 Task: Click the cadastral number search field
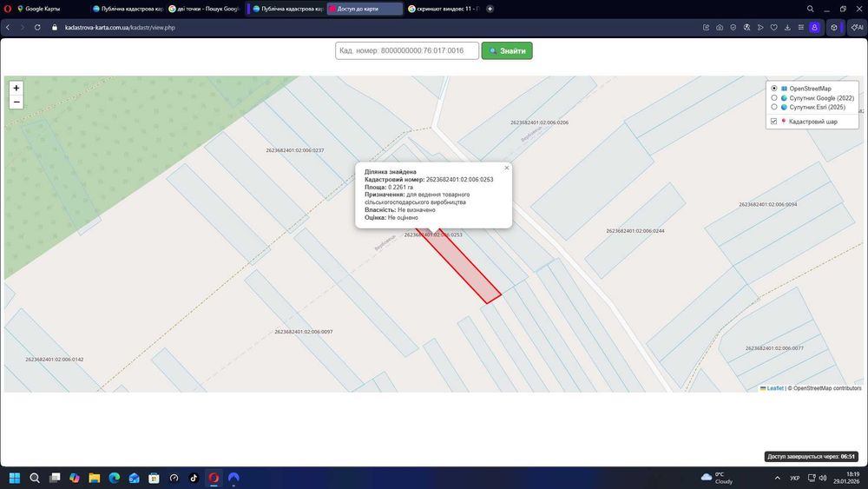coord(407,50)
